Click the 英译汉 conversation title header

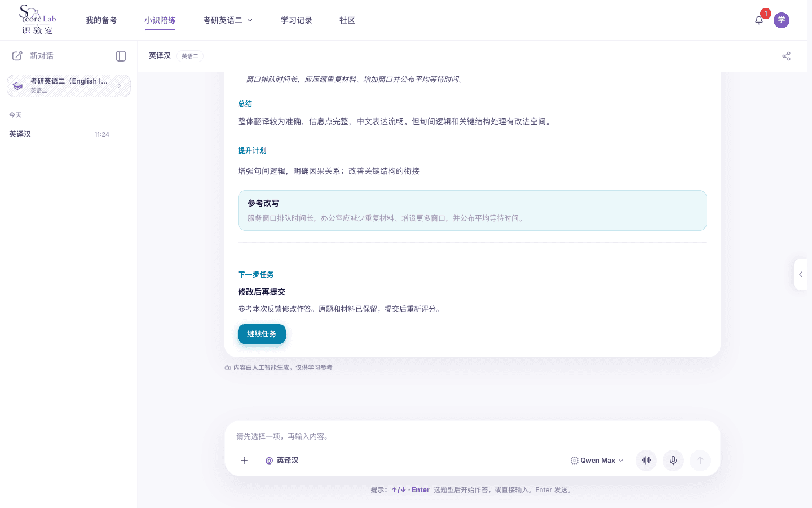[160, 55]
